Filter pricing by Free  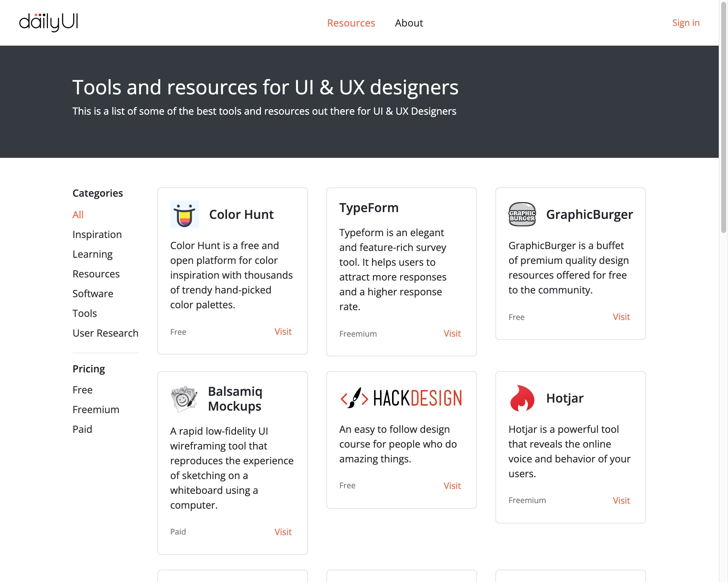pyautogui.click(x=82, y=390)
